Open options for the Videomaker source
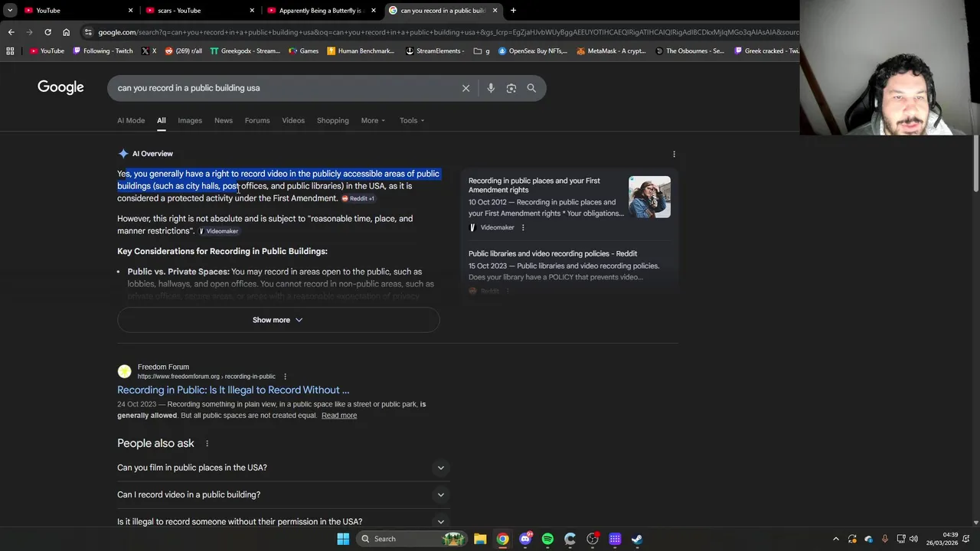The image size is (980, 551). [523, 227]
